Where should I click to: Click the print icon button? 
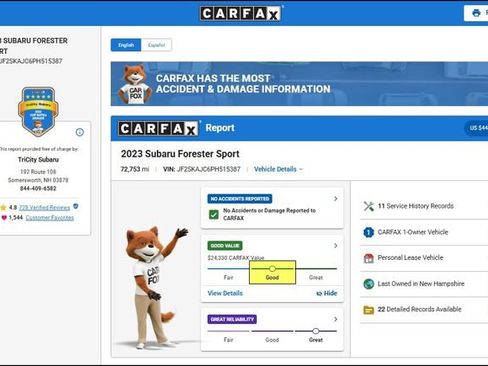click(x=476, y=13)
